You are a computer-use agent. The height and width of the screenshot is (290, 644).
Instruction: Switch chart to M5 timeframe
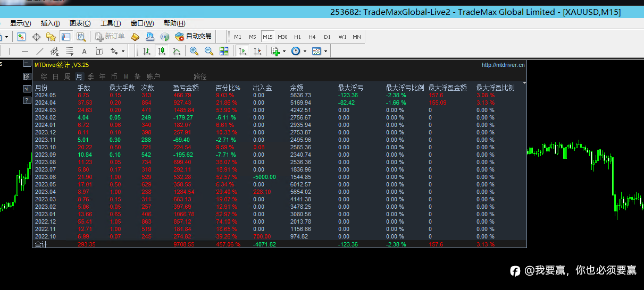point(253,37)
